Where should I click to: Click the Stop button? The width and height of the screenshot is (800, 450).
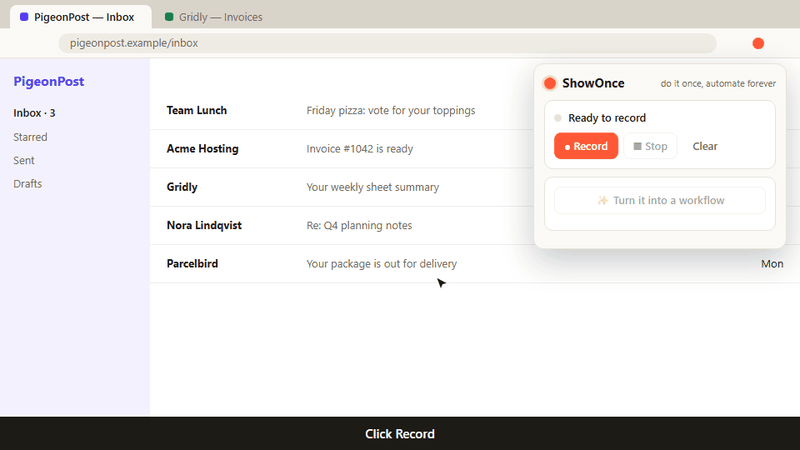pos(650,146)
